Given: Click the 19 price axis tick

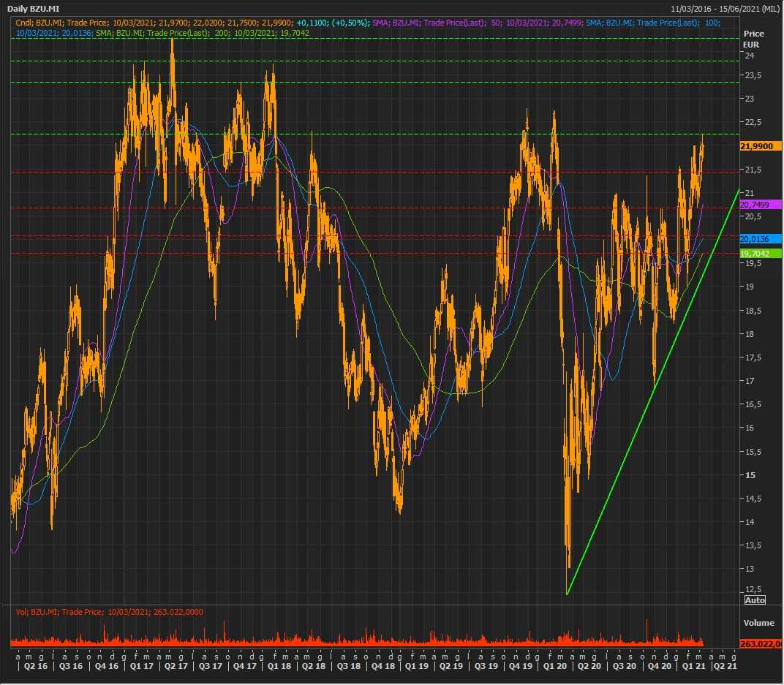Looking at the screenshot, I should coord(750,287).
